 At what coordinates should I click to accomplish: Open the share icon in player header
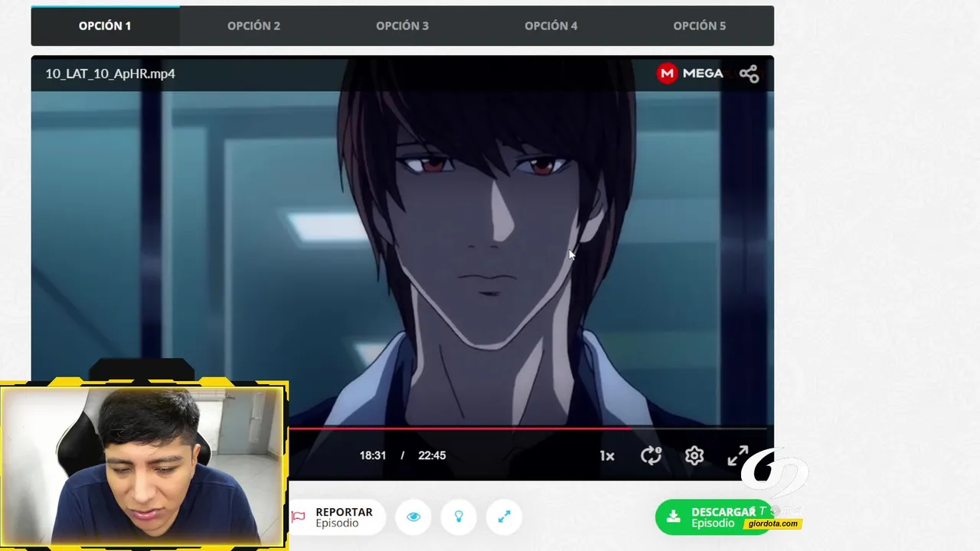(x=749, y=73)
